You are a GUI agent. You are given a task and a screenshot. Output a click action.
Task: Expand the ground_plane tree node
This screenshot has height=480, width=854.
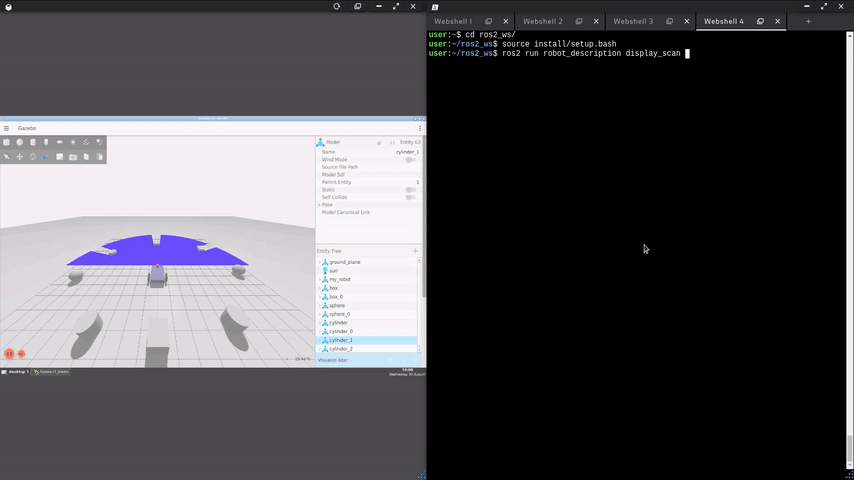(x=320, y=262)
